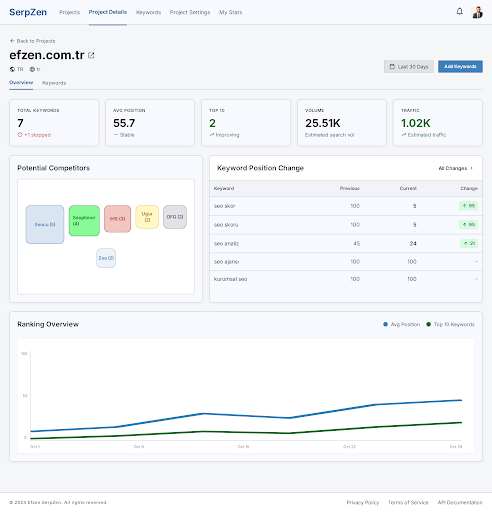Open Terms of Service footer link
492x512 pixels.
coord(408,502)
